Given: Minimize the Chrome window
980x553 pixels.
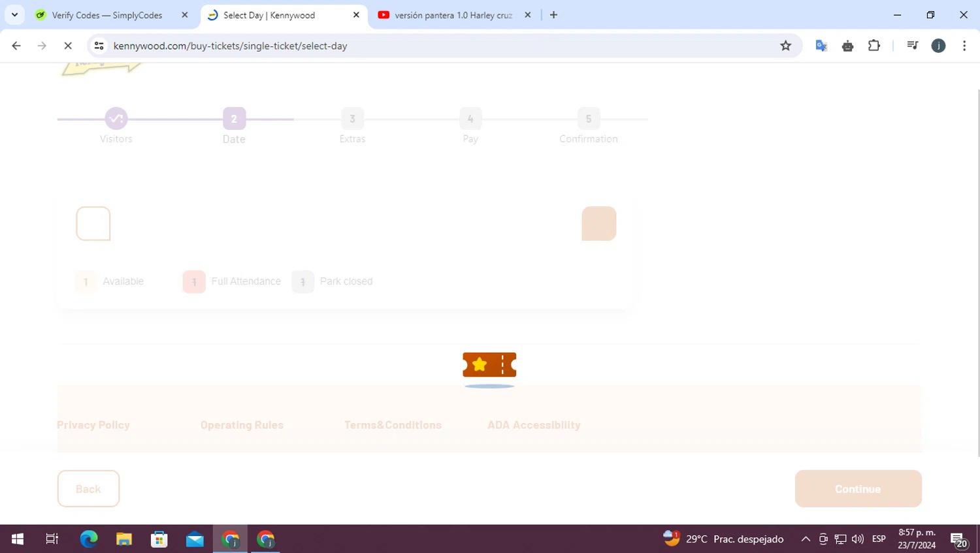Looking at the screenshot, I should [898, 14].
